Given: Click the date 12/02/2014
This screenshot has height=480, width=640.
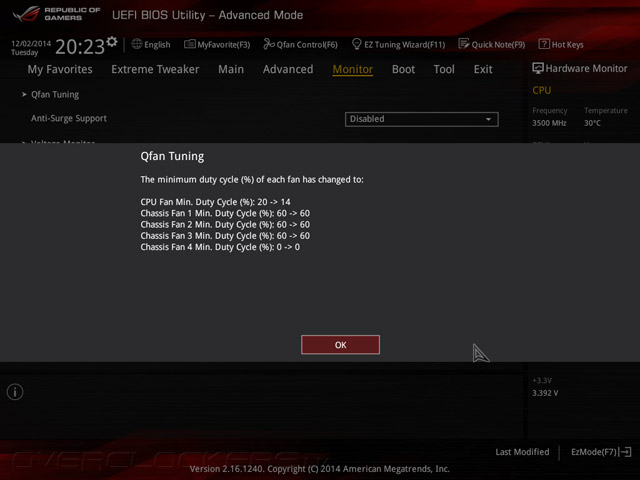Looking at the screenshot, I should [x=31, y=43].
